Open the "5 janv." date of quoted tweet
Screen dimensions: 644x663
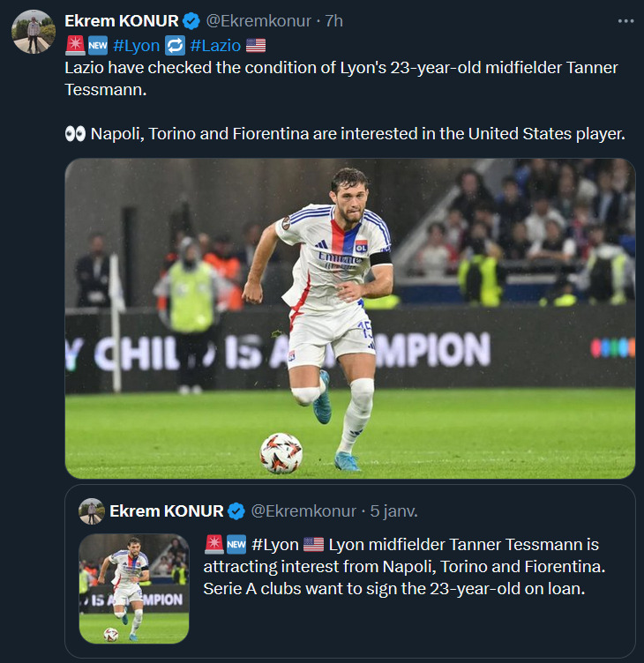coord(393,511)
